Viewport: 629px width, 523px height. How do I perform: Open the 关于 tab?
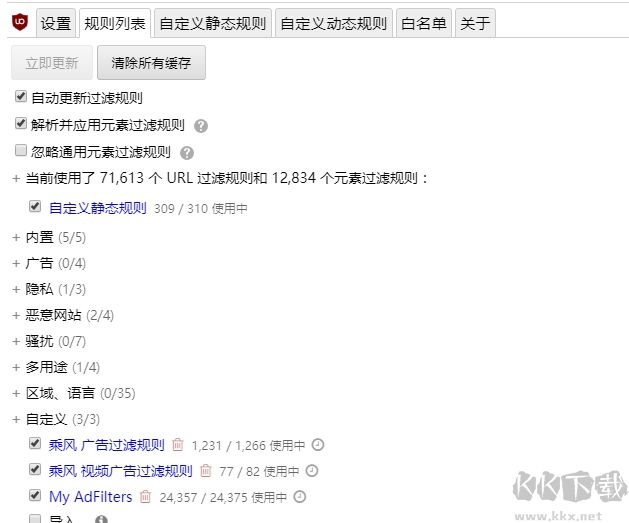[475, 23]
